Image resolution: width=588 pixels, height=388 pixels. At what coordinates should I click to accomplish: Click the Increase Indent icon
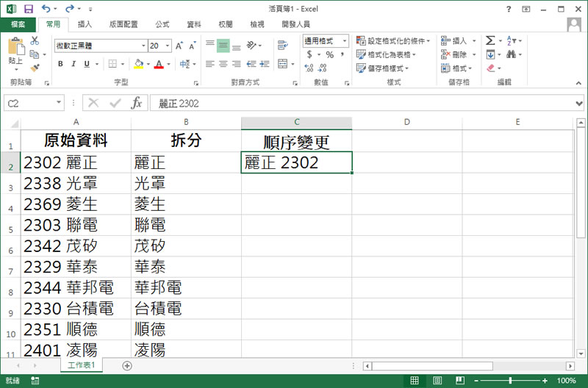[265, 64]
